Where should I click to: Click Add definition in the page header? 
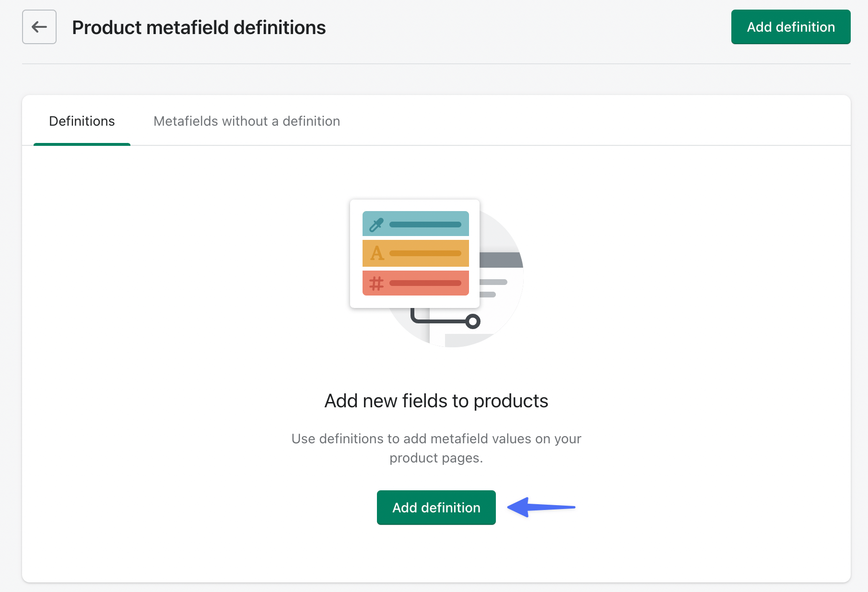pyautogui.click(x=790, y=27)
